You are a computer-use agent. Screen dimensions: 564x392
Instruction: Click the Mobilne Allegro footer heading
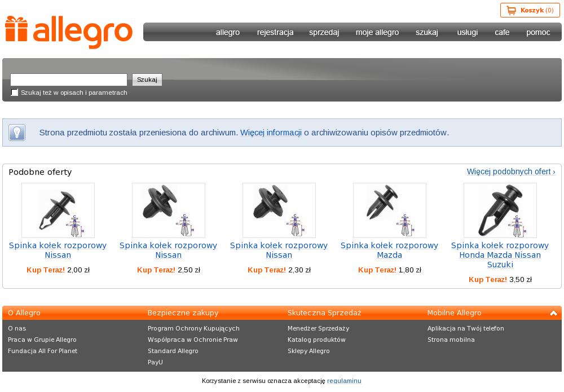(454, 313)
